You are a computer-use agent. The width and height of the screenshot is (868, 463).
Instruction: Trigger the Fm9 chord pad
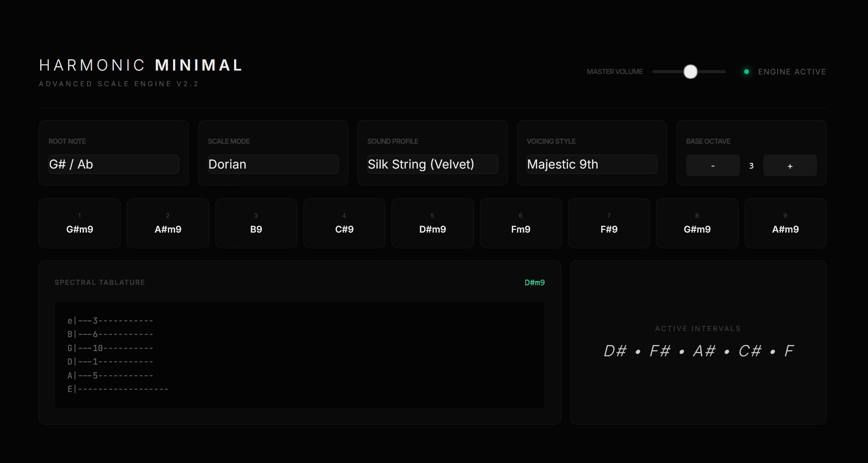point(521,223)
